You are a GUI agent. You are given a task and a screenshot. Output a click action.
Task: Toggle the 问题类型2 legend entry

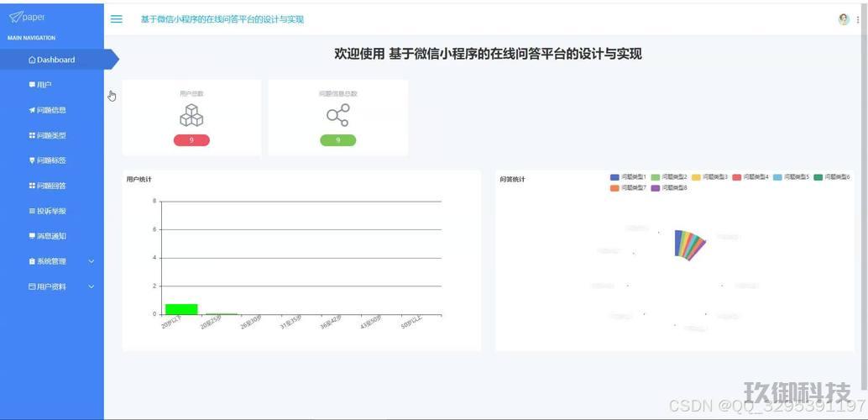point(669,176)
